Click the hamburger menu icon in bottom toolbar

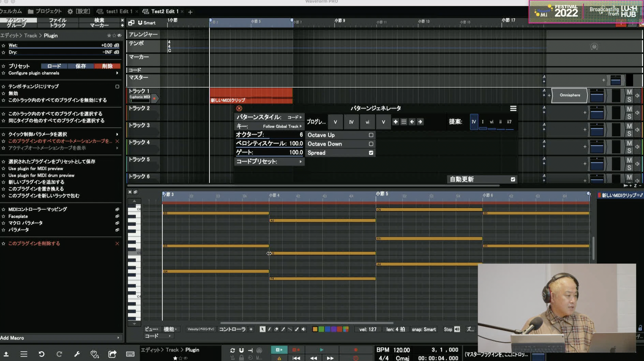click(x=24, y=354)
